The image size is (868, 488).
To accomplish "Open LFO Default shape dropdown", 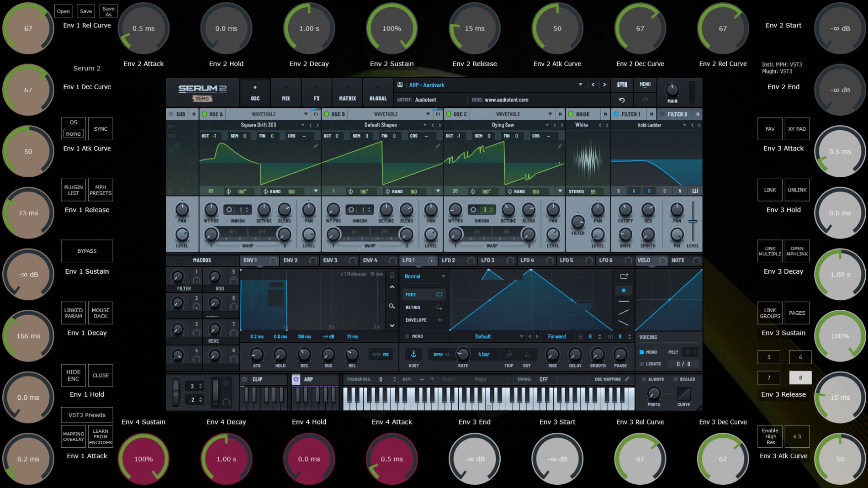I will [x=521, y=337].
